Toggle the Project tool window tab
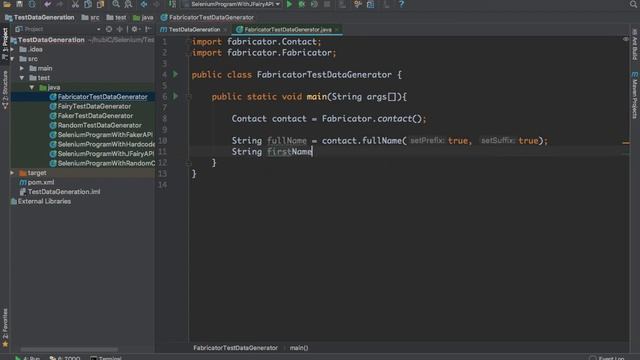This screenshot has width=640, height=360. click(5, 44)
